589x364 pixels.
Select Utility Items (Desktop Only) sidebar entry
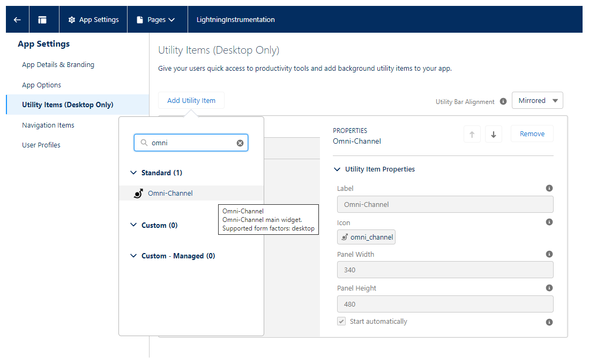pos(78,105)
